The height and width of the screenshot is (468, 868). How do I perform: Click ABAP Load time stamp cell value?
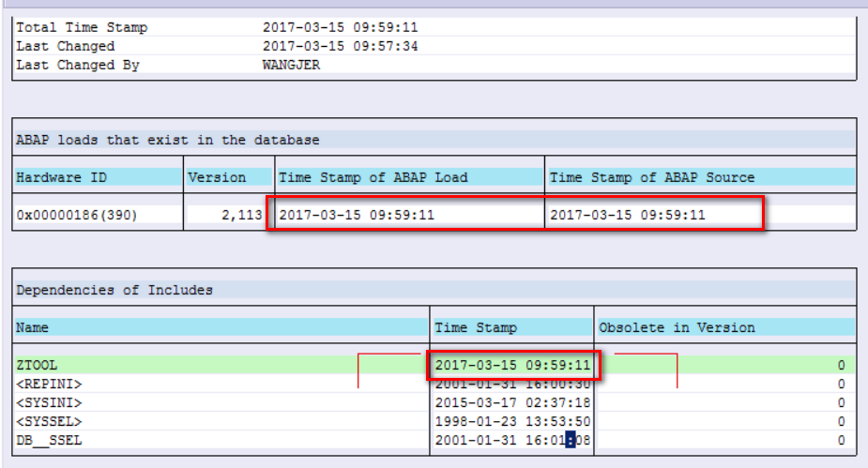[x=357, y=215]
